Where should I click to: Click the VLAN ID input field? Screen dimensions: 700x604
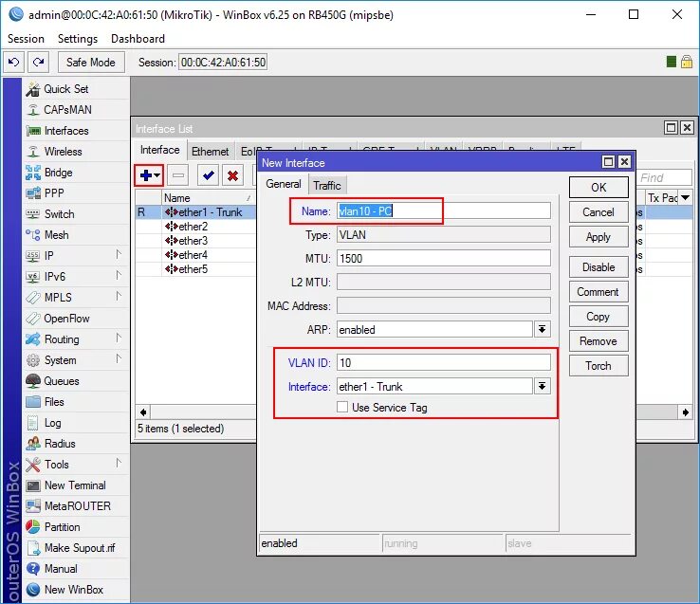(444, 362)
